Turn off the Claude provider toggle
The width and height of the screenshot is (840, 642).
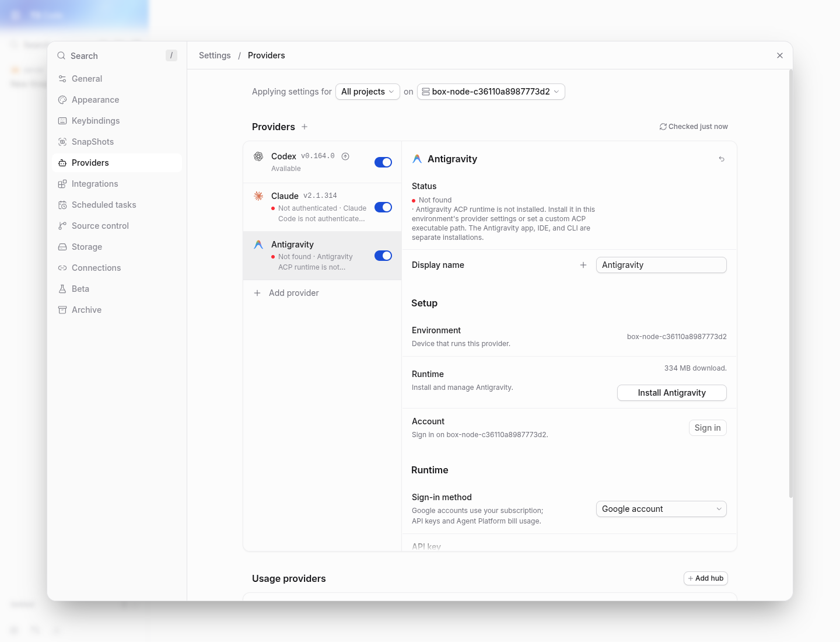(x=383, y=207)
